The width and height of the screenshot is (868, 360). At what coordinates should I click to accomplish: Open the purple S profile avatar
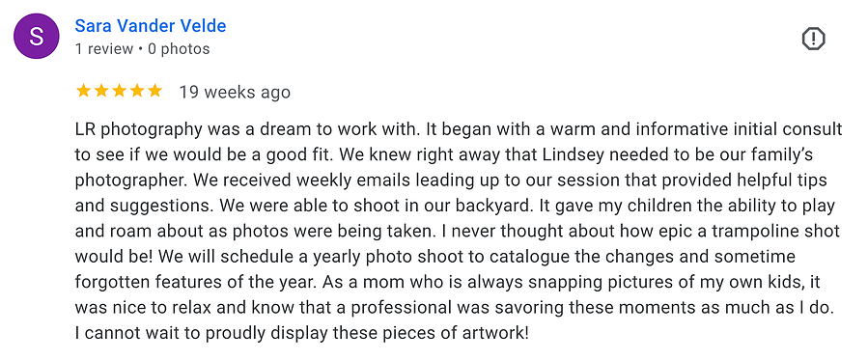[36, 36]
